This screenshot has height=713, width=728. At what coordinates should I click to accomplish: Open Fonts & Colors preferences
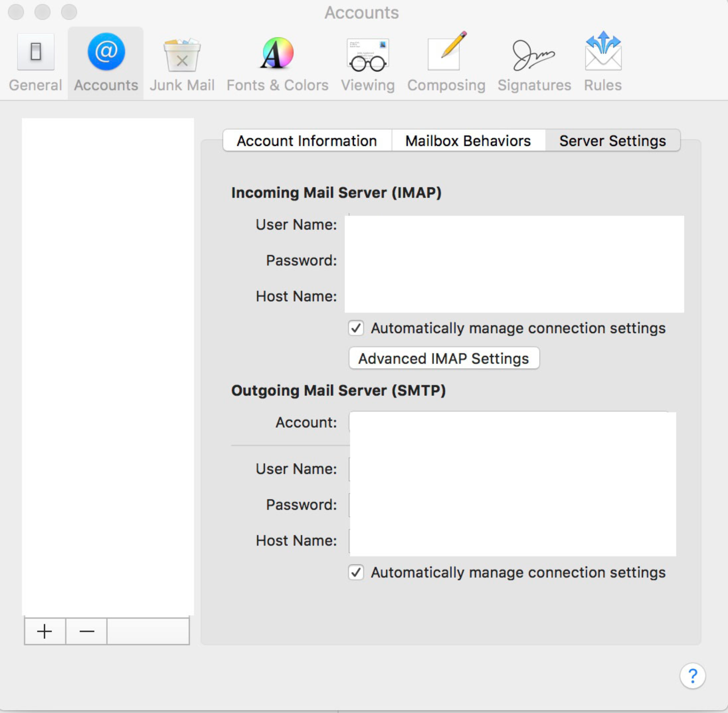point(277,62)
